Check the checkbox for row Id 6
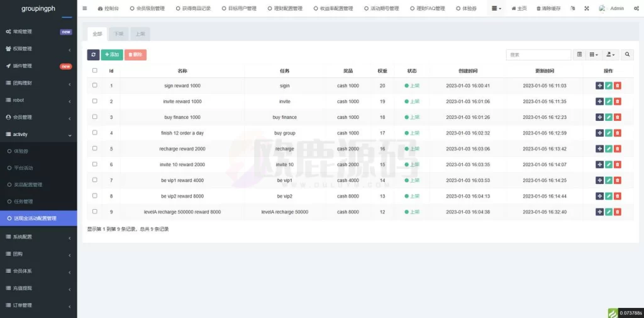Screen dimensions: 644x318 pyautogui.click(x=95, y=164)
